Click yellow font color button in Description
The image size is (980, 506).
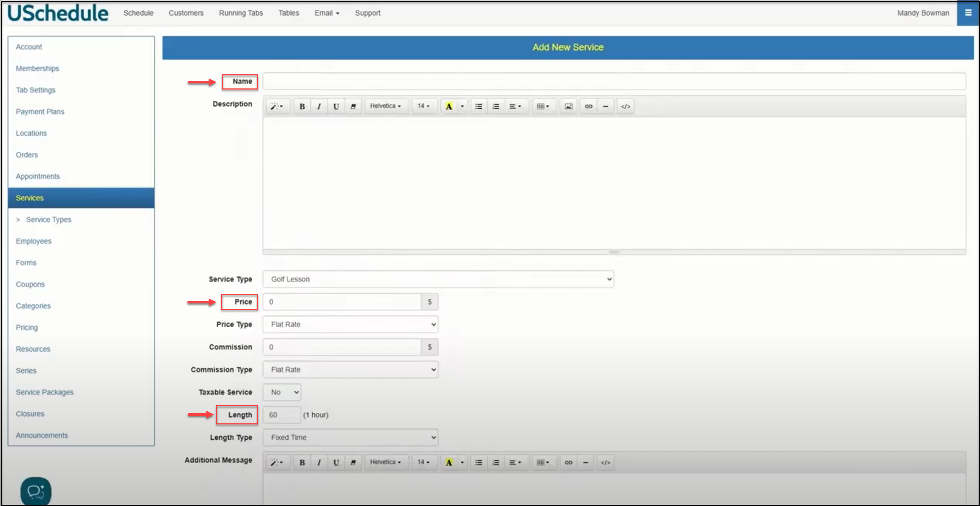pos(448,107)
